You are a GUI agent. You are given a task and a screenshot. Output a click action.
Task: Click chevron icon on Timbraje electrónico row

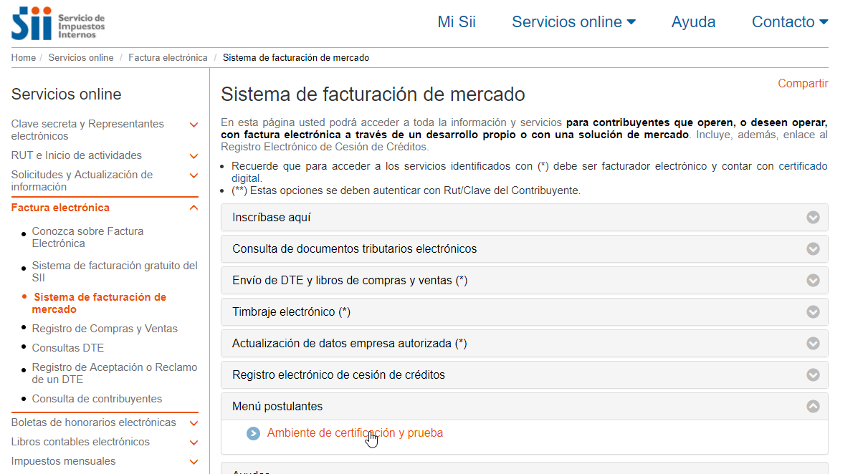point(813,312)
